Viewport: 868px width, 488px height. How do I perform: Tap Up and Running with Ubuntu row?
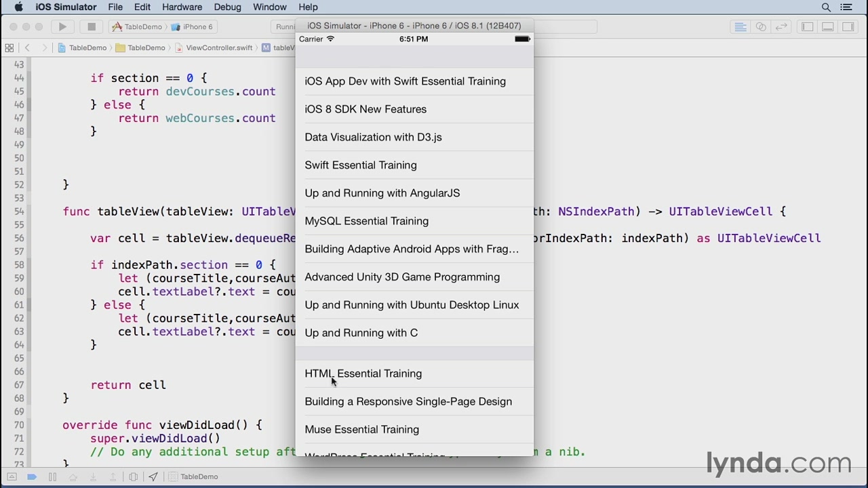coord(414,305)
